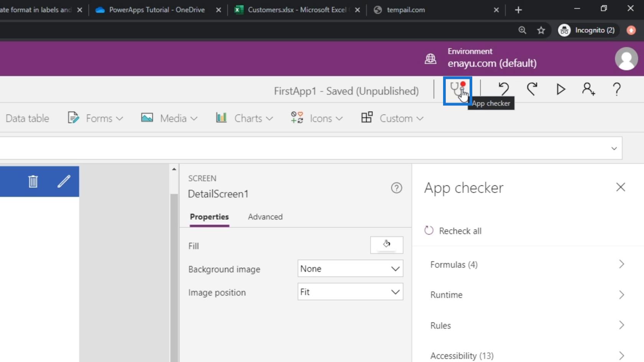
Task: Open the Forms dropdown menu
Action: pyautogui.click(x=95, y=118)
